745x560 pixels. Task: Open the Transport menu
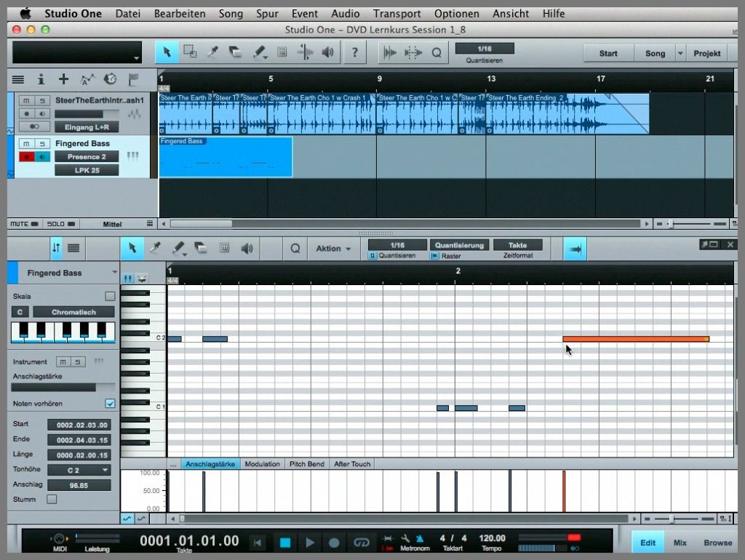tap(397, 14)
